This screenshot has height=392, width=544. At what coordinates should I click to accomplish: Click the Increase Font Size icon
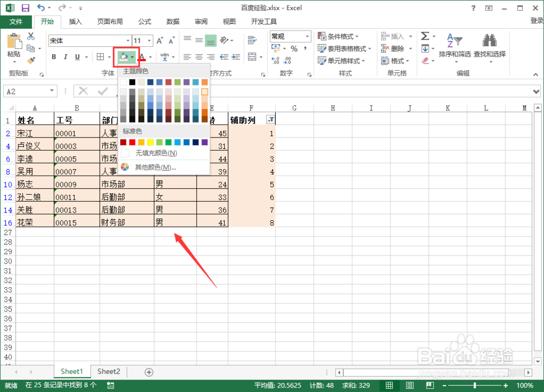pos(160,41)
